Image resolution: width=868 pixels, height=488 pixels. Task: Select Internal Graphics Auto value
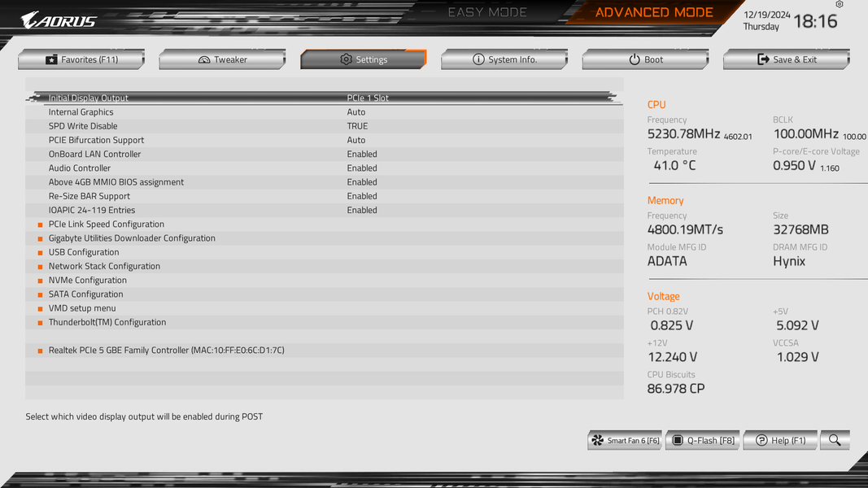pyautogui.click(x=356, y=111)
